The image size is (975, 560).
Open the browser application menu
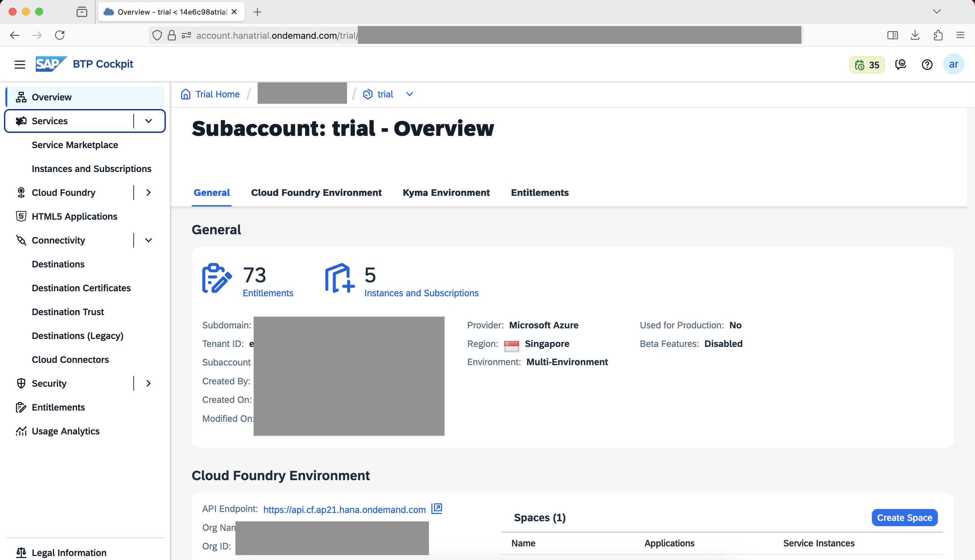(960, 35)
